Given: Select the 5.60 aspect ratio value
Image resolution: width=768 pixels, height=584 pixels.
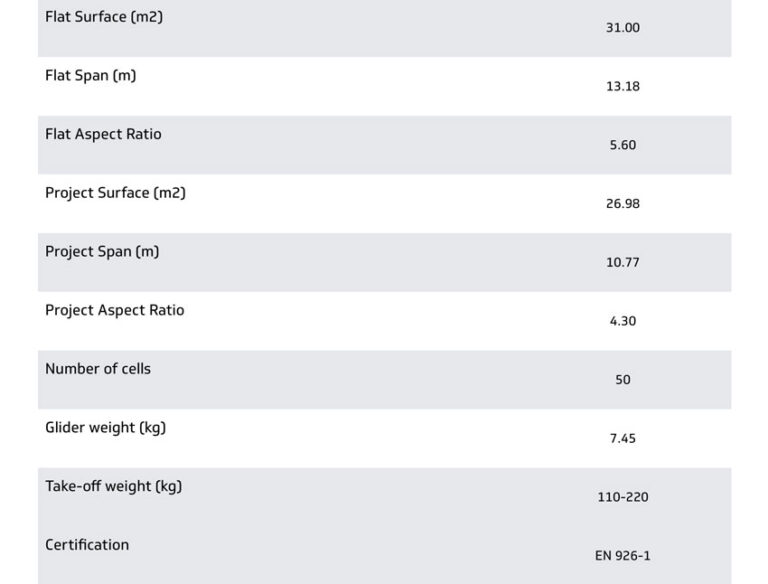Looking at the screenshot, I should click(x=622, y=145).
